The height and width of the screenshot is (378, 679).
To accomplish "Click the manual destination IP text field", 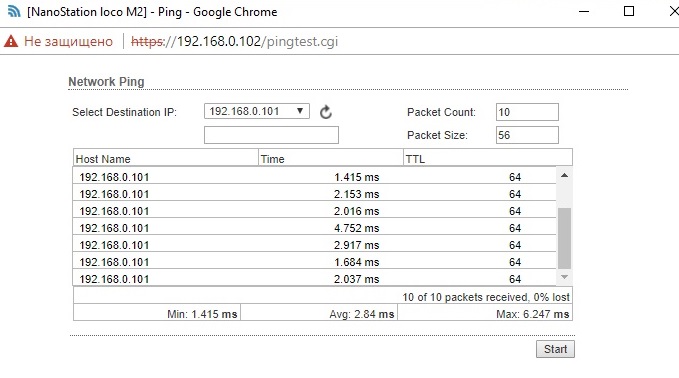I will tap(271, 135).
